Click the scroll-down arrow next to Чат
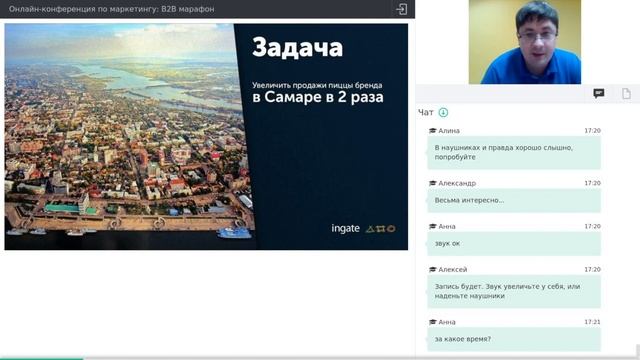640x360 pixels. click(x=443, y=112)
